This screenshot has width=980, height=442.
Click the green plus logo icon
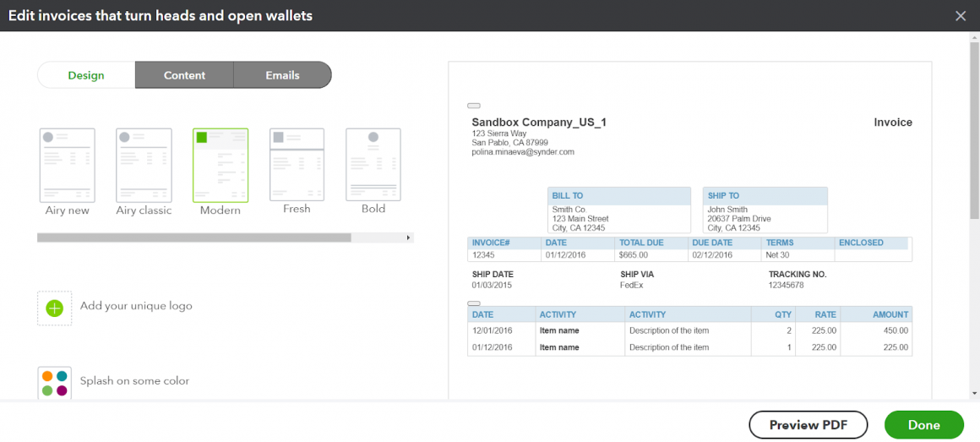tap(55, 308)
